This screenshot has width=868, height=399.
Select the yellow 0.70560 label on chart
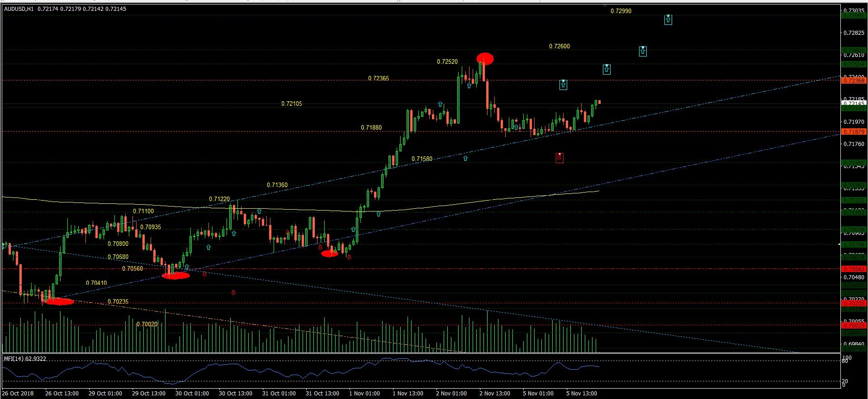132,269
